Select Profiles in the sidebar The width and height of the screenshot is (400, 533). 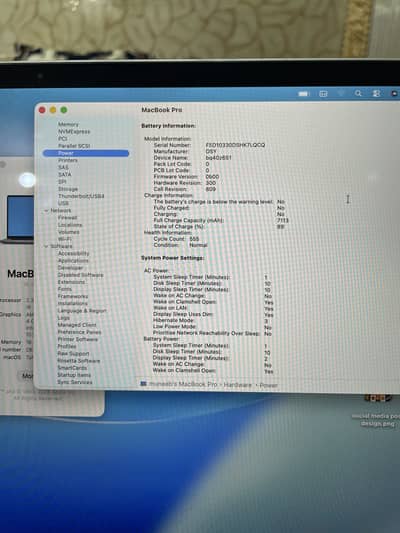(x=67, y=346)
